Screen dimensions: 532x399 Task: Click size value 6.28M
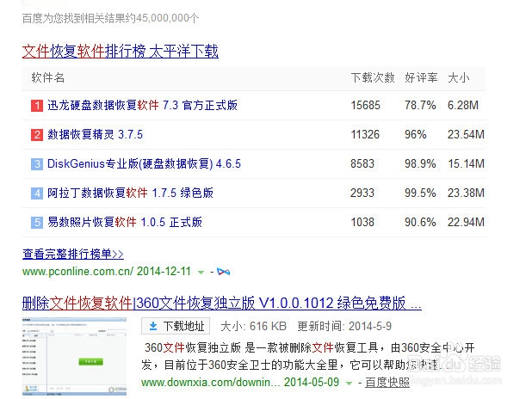(463, 106)
